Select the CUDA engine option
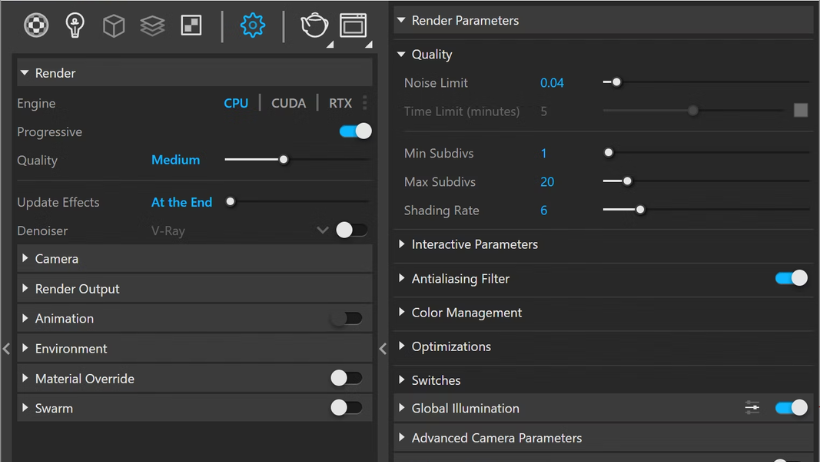820x462 pixels. [288, 103]
